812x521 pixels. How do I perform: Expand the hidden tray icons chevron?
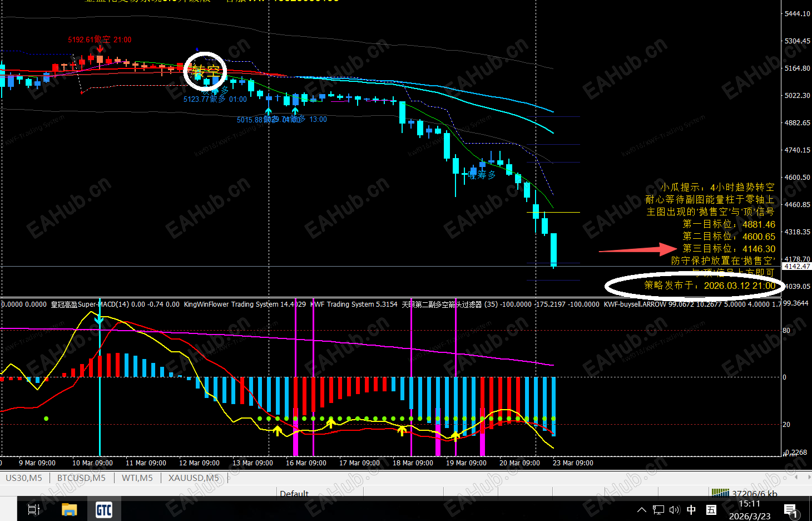tap(642, 510)
